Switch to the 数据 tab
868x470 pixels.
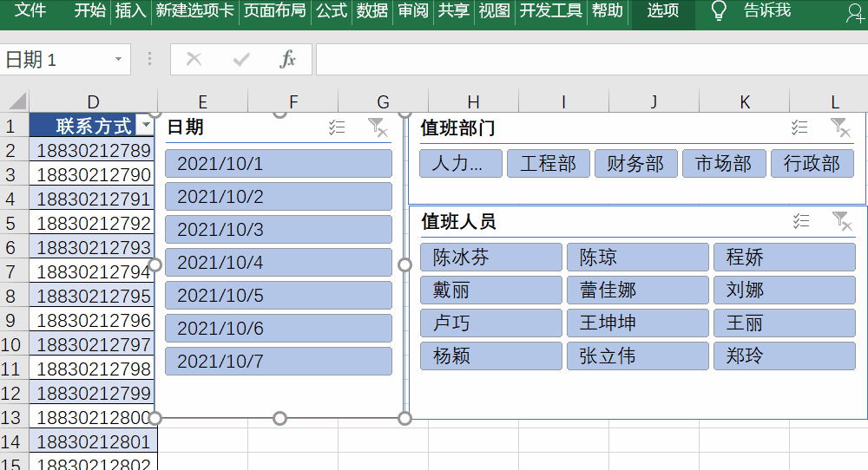pyautogui.click(x=372, y=10)
